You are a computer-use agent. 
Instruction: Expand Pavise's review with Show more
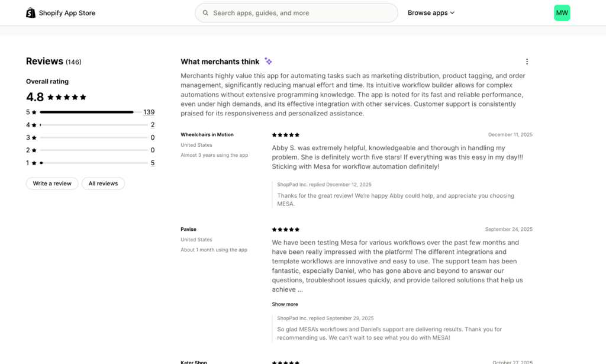point(285,304)
